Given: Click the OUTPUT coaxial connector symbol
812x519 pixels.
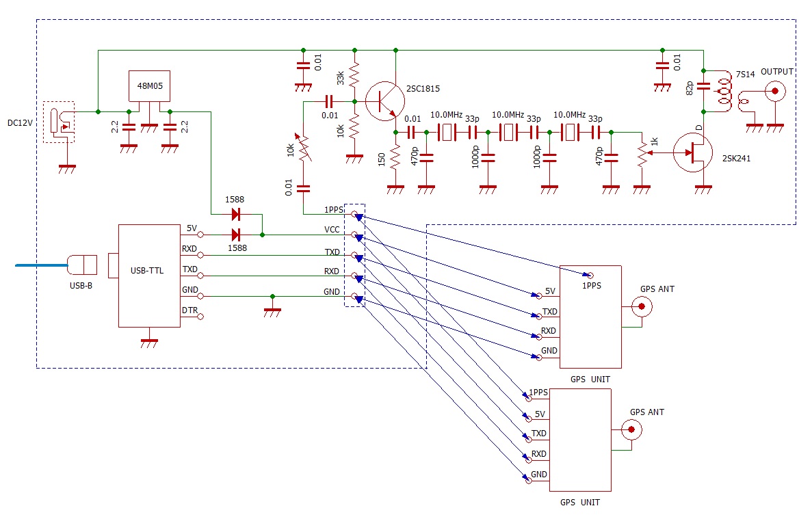Looking at the screenshot, I should (775, 91).
